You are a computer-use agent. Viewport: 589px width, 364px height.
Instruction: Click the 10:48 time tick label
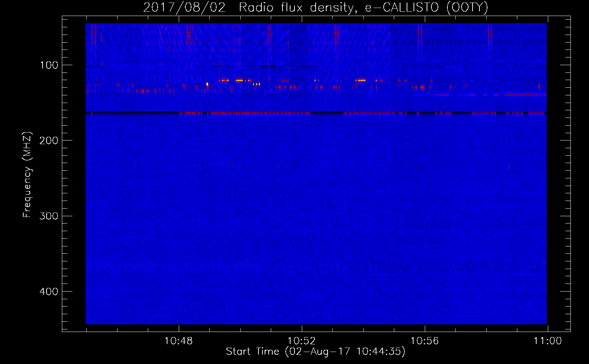point(179,341)
